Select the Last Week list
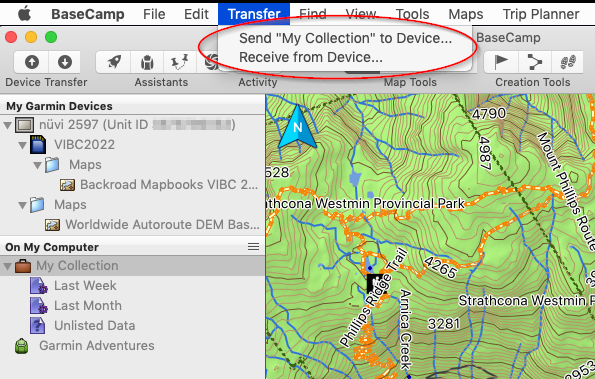 pos(85,286)
